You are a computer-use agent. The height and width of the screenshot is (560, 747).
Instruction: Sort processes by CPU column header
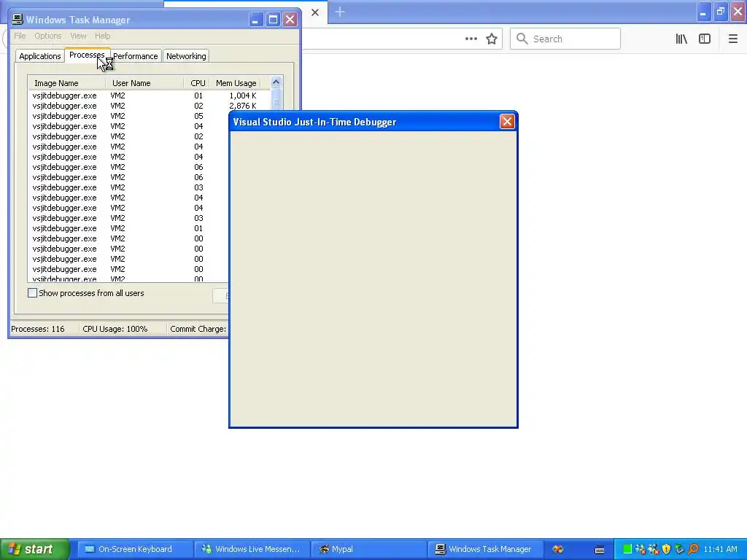(196, 83)
